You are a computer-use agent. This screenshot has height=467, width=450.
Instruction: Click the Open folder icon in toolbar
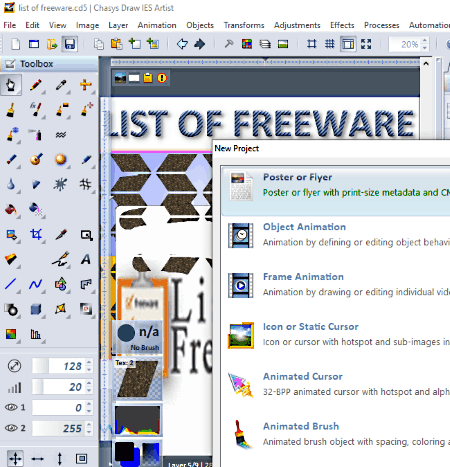pyautogui.click(x=52, y=44)
